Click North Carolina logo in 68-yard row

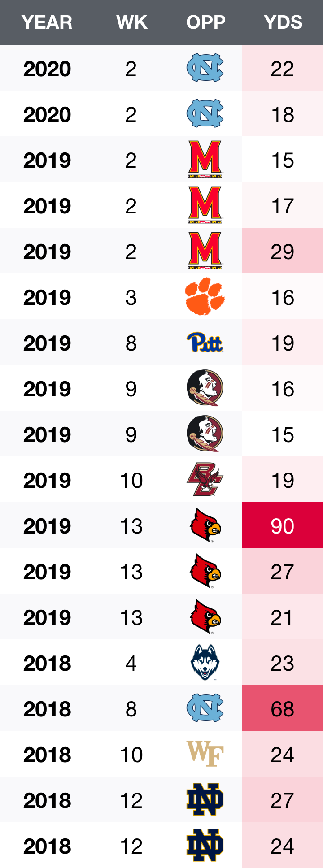pyautogui.click(x=205, y=708)
